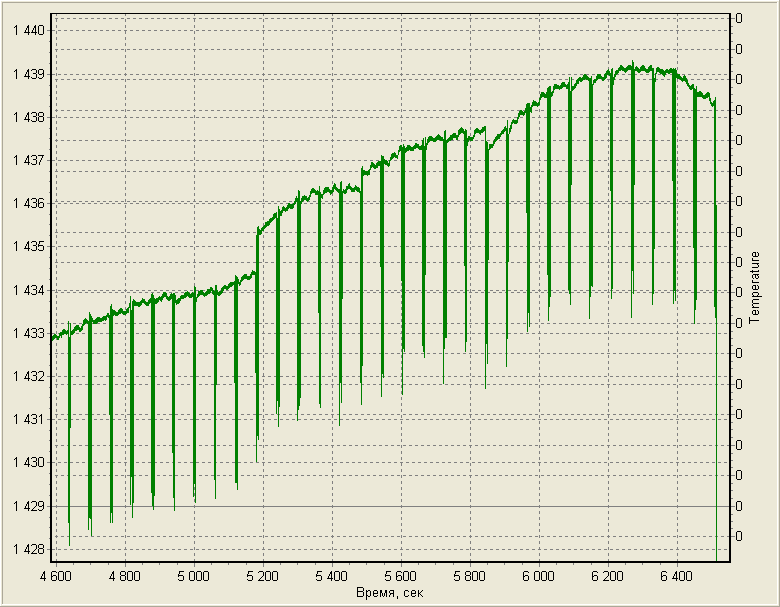Click the 1 431 left axis label
Screen dimensions: 780x607
[x=28, y=419]
